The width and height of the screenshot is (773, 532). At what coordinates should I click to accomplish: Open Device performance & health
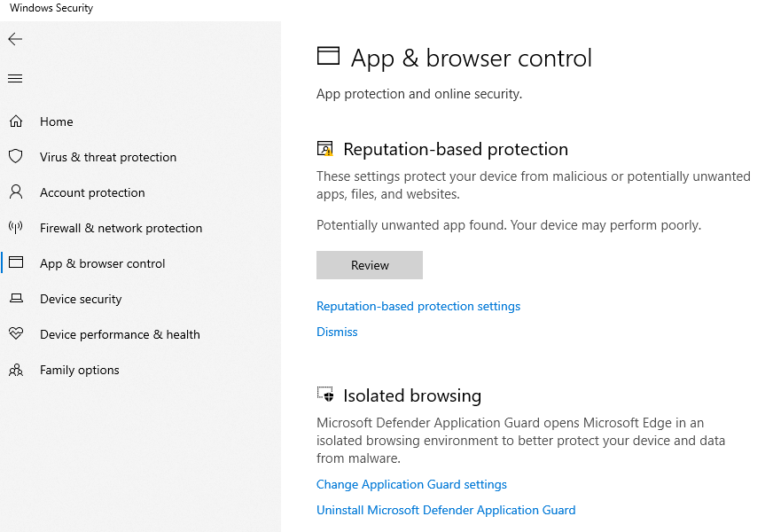(120, 335)
